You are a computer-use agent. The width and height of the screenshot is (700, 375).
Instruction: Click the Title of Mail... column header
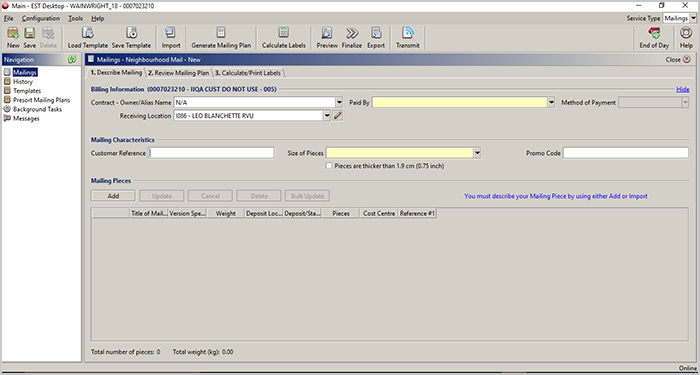(x=149, y=213)
